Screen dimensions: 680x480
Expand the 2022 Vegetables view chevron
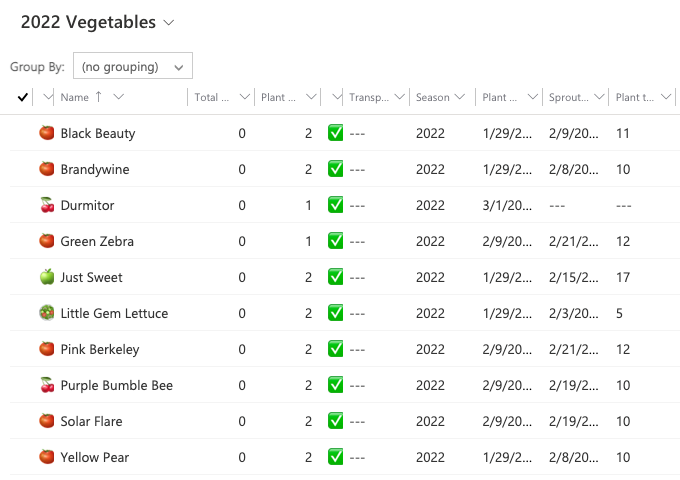[169, 23]
